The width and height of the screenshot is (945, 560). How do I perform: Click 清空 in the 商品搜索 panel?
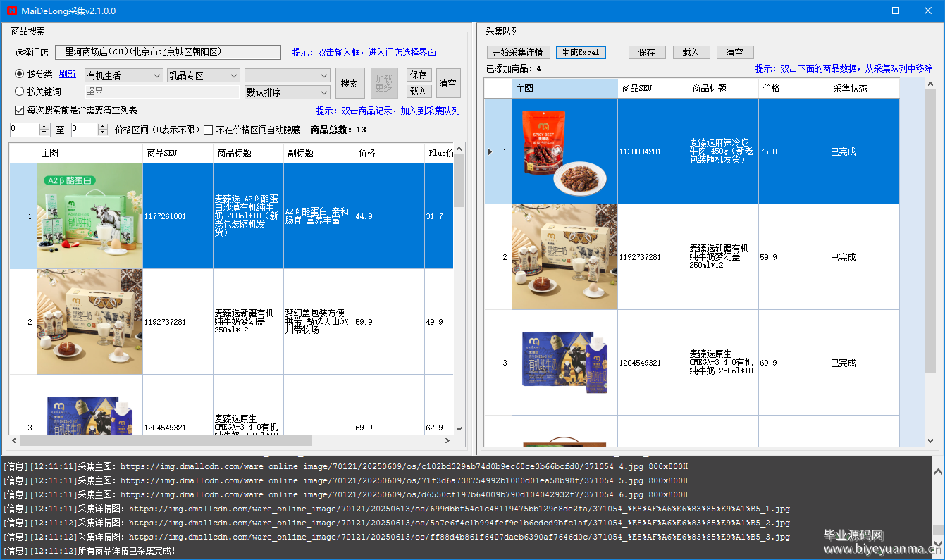[x=448, y=83]
